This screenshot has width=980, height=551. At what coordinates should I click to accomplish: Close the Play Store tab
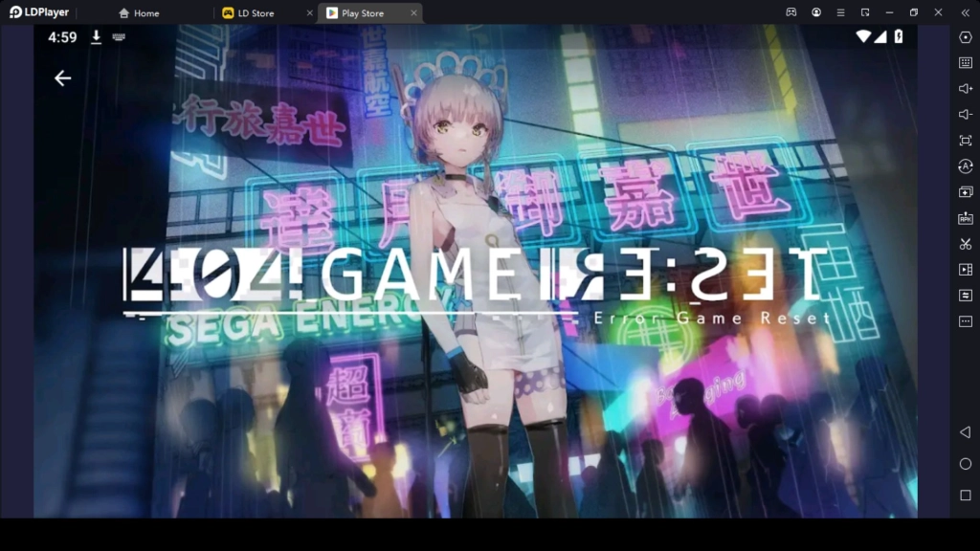point(412,13)
